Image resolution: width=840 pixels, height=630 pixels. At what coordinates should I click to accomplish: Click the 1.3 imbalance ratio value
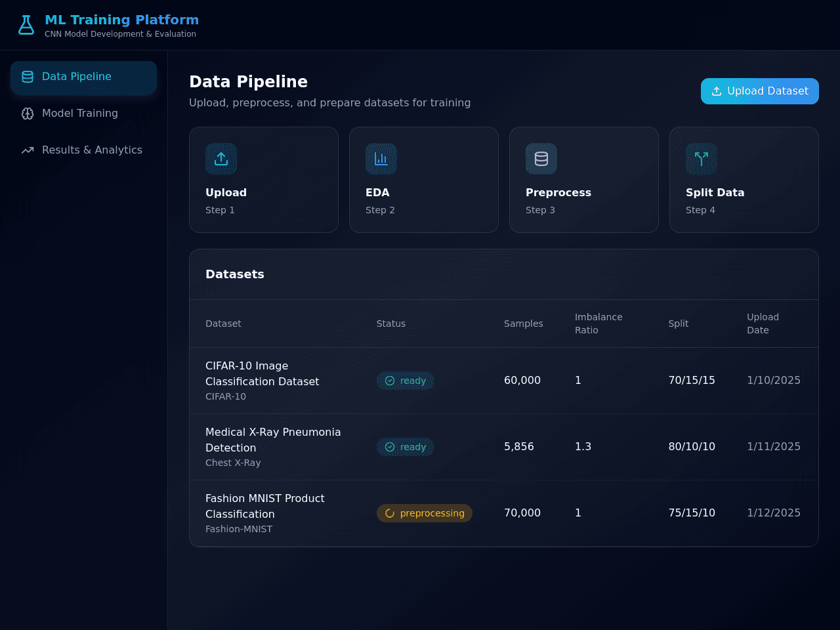[583, 447]
